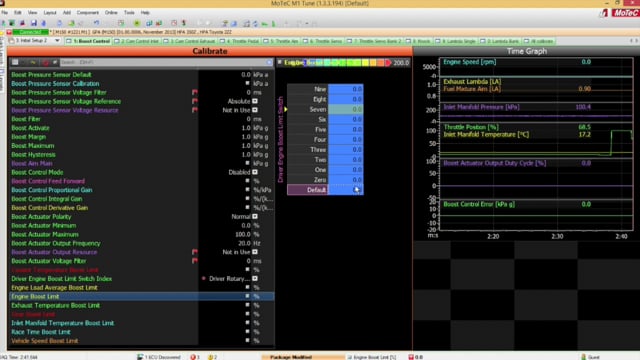Open Not in Use dropdown for Actuator Output Resource

[x=255, y=252]
